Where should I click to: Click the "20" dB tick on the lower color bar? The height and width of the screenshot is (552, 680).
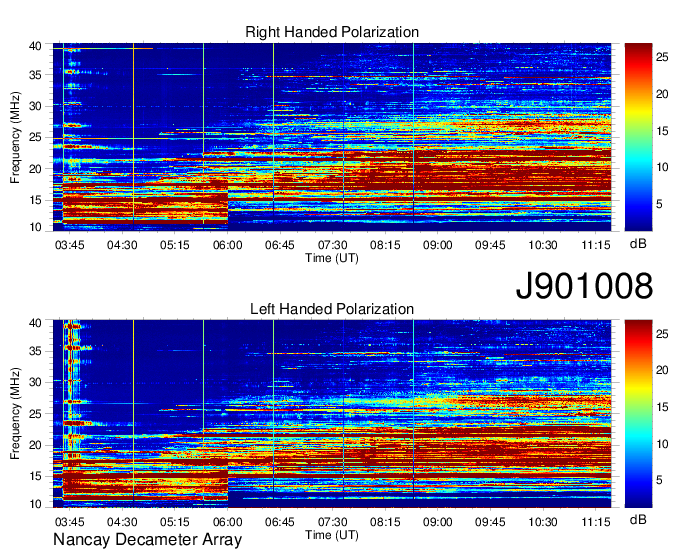[x=662, y=370]
